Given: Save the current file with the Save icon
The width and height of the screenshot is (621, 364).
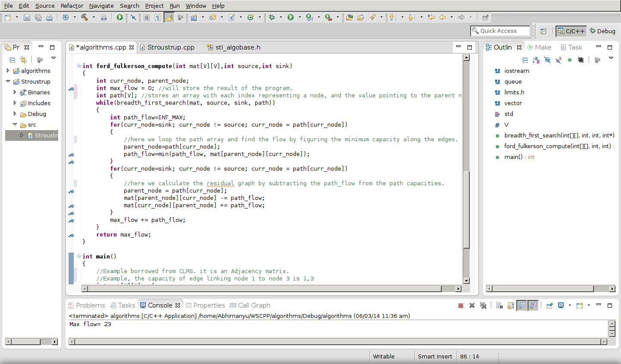Looking at the screenshot, I should (x=27, y=17).
